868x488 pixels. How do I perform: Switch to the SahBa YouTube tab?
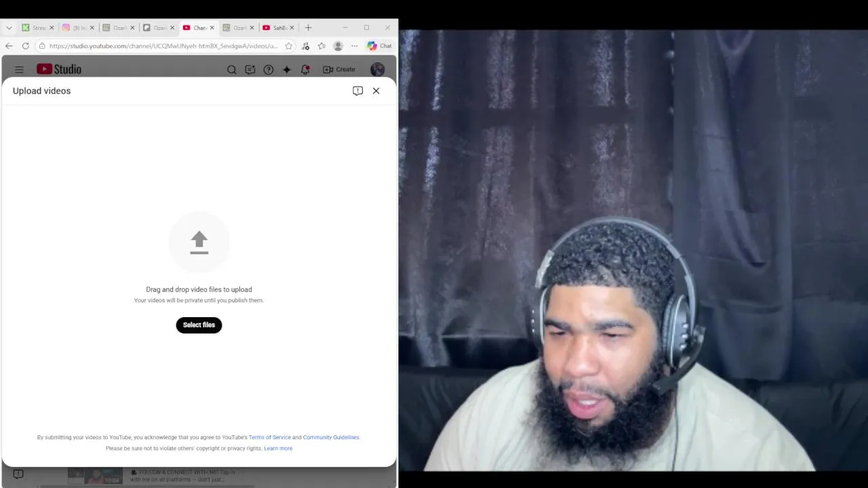tap(275, 28)
